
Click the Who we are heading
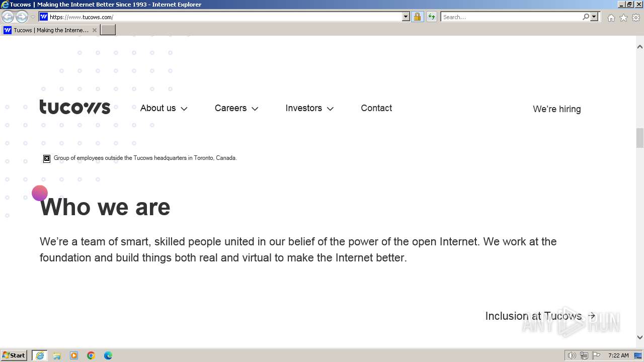click(105, 207)
